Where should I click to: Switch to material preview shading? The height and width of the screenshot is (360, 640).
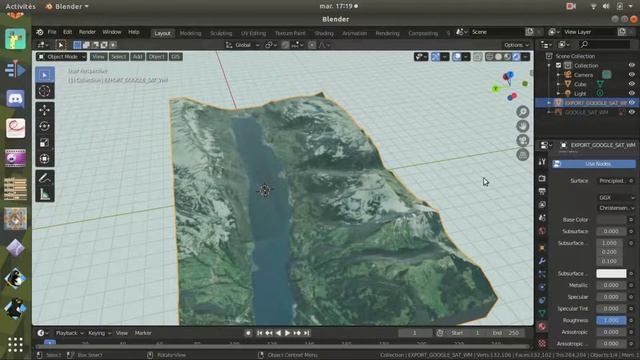(507, 57)
